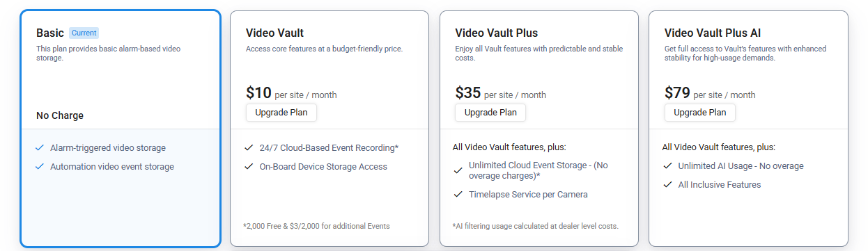The image size is (868, 251).
Task: Click checkmark next to Unlimited AI Usage
Action: coord(667,166)
